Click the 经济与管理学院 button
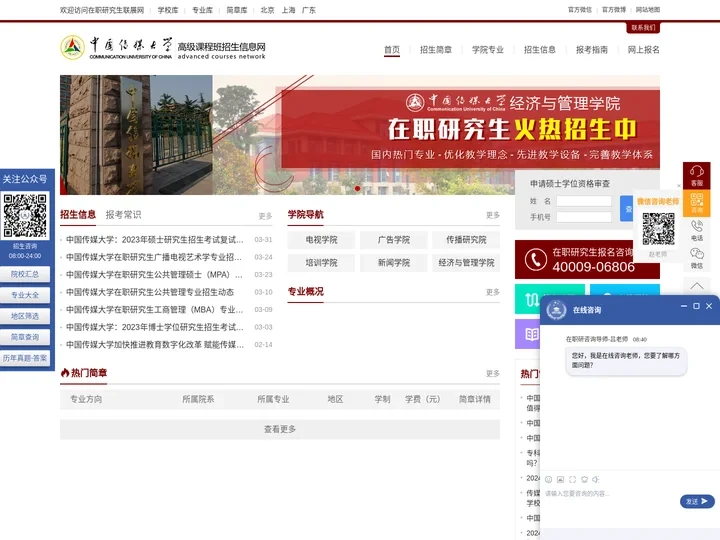Viewport: 720px width, 540px height. tap(466, 263)
